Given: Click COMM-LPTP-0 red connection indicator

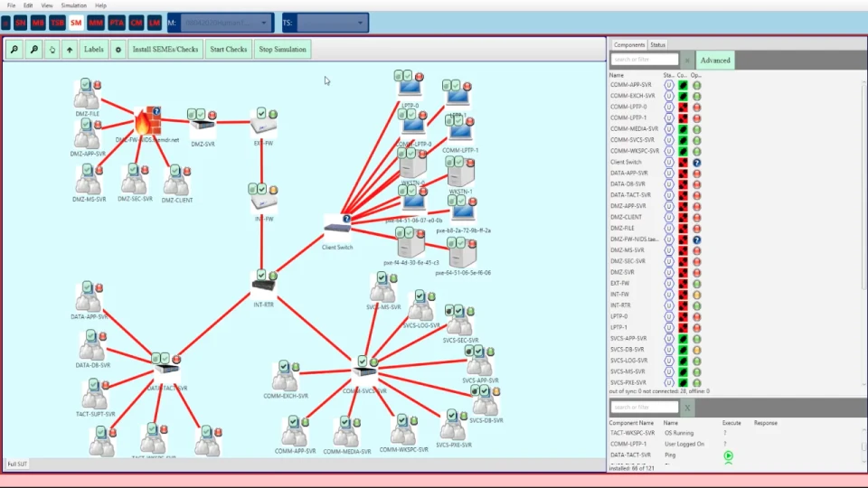Looking at the screenshot, I should point(684,108).
